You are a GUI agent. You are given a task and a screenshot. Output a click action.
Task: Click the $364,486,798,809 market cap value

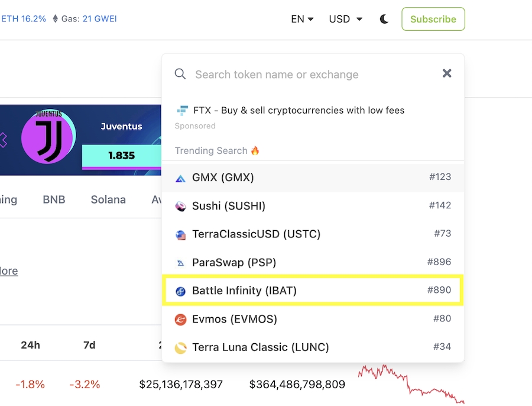297,384
